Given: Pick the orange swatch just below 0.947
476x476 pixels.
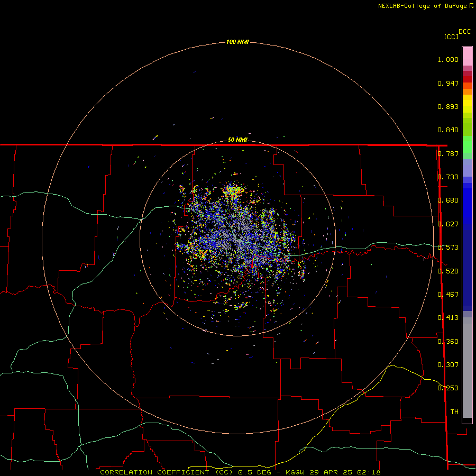Looking at the screenshot, I should [x=467, y=91].
